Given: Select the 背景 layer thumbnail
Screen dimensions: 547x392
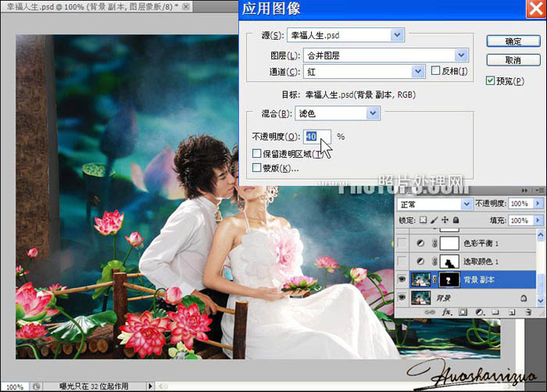Looking at the screenshot, I should coord(420,298).
